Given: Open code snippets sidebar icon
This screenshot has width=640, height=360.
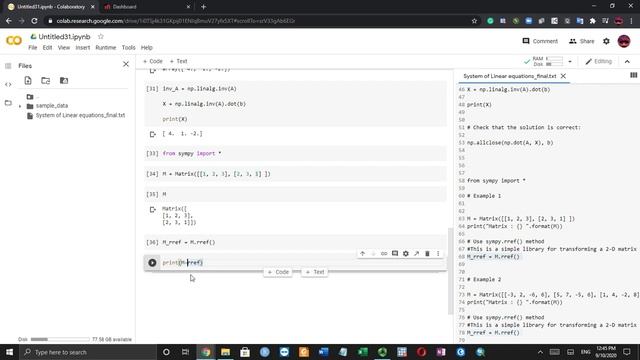Looking at the screenshot, I should (x=8, y=84).
